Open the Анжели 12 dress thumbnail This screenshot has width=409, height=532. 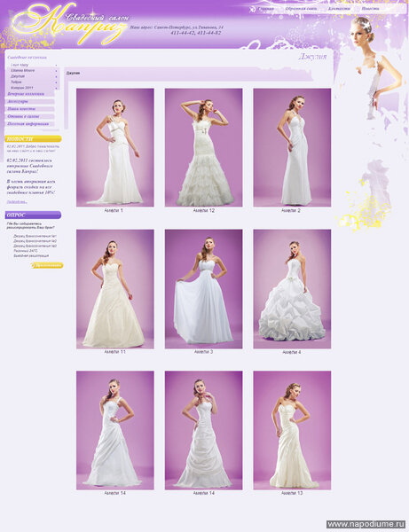point(204,147)
